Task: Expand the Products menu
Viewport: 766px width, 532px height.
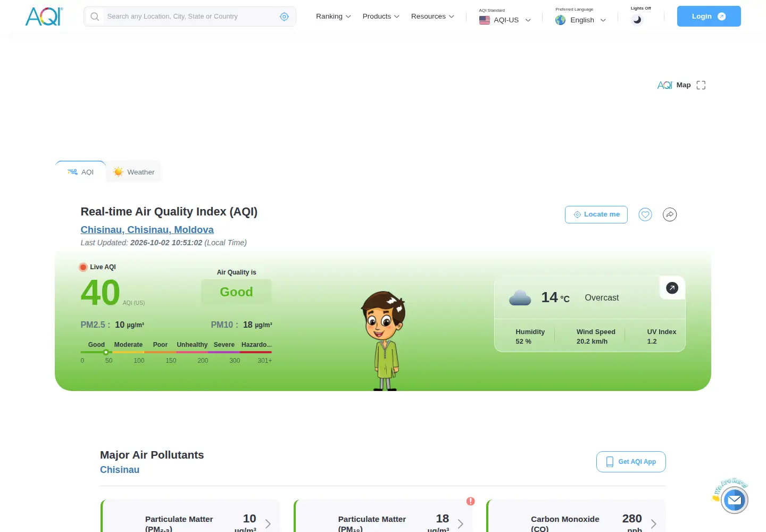Action: (x=381, y=16)
